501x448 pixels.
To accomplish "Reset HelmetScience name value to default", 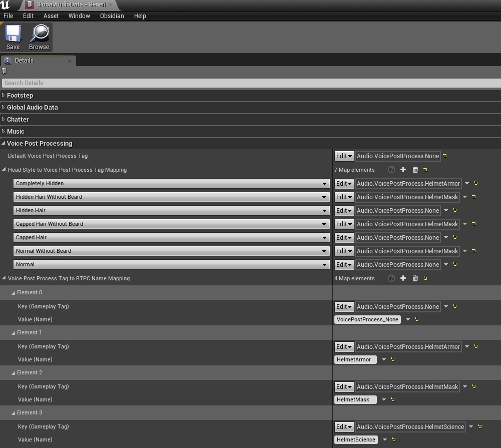I will 393,439.
